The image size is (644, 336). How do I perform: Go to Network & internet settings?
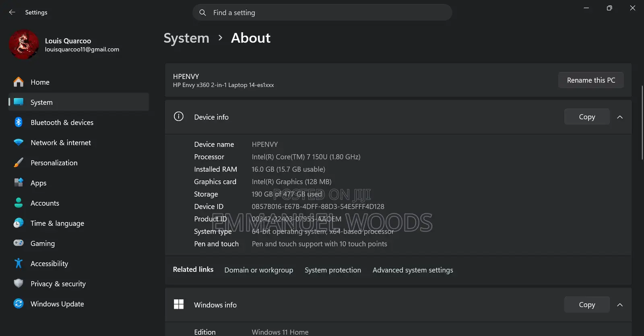click(x=78, y=142)
